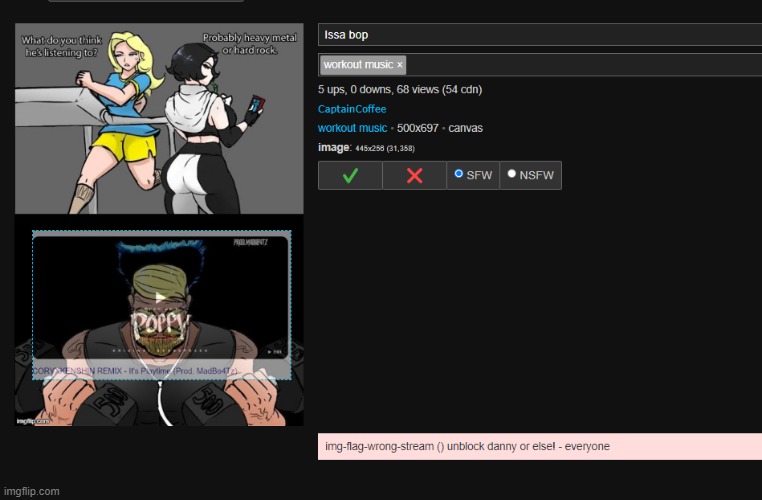Approve the meme with the green checkmark
The image size is (762, 500).
(350, 175)
